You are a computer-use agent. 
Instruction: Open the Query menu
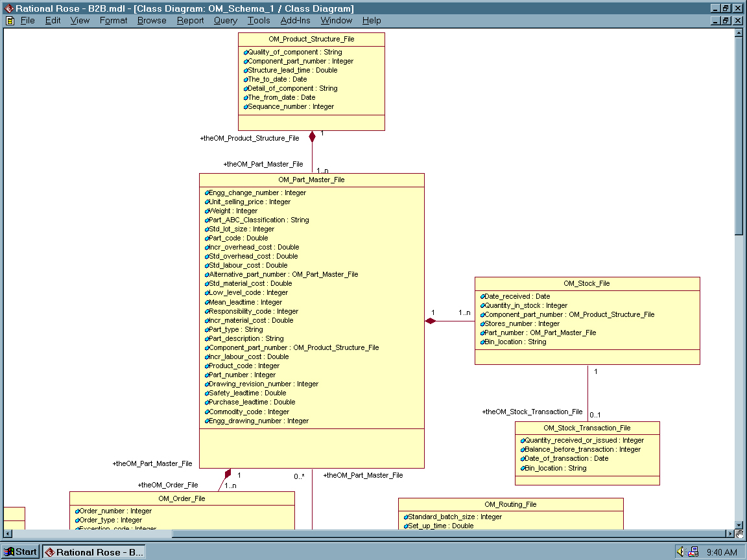226,21
